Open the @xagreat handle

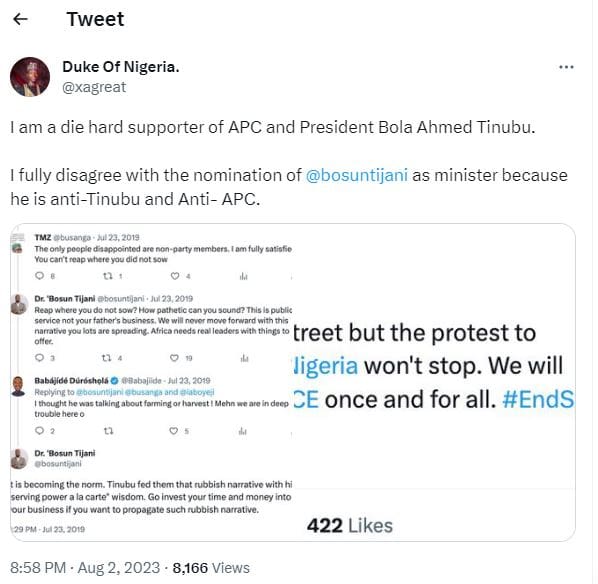(x=94, y=87)
